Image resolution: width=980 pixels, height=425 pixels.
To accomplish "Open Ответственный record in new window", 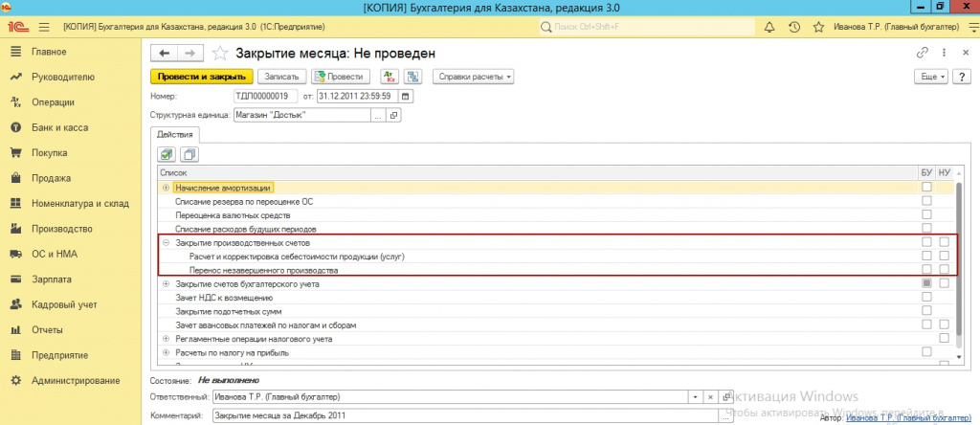I will click(x=725, y=397).
